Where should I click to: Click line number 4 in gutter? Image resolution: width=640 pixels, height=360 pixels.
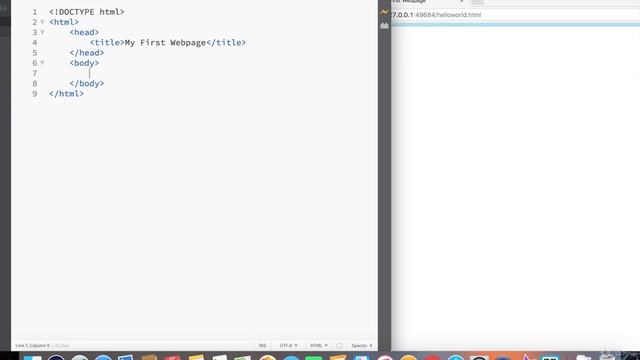pyautogui.click(x=35, y=42)
